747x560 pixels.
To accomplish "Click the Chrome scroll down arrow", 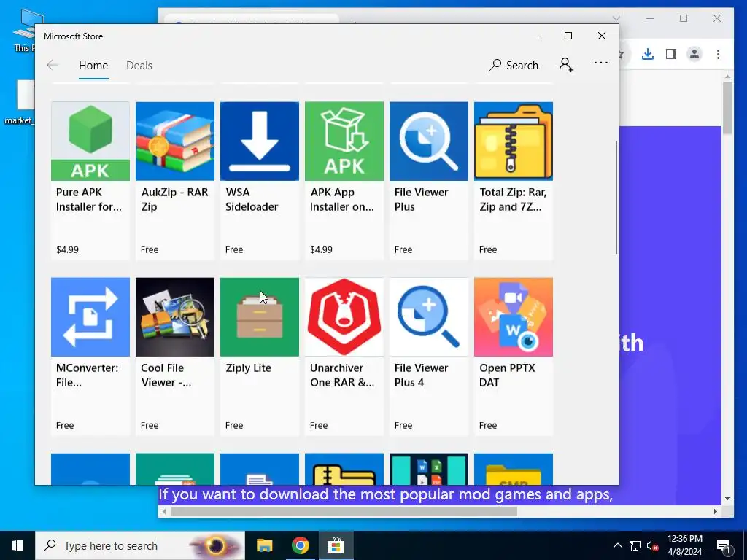I will [x=727, y=499].
